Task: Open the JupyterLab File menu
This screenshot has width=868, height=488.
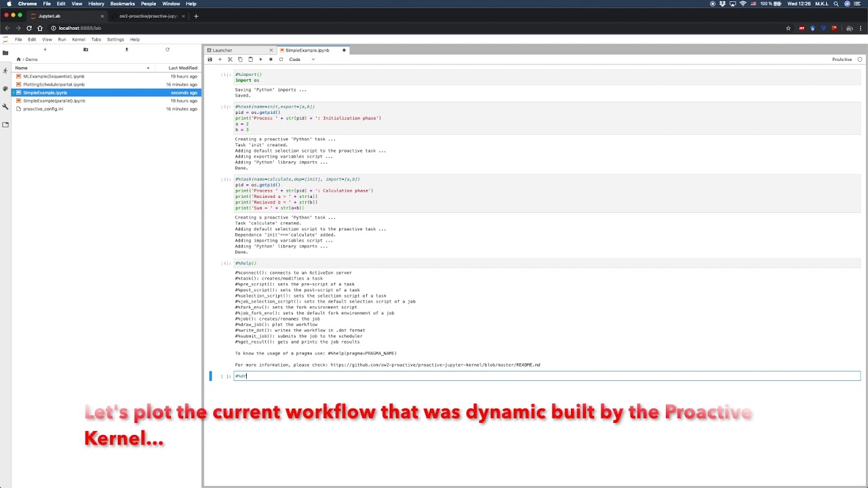Action: (18, 39)
